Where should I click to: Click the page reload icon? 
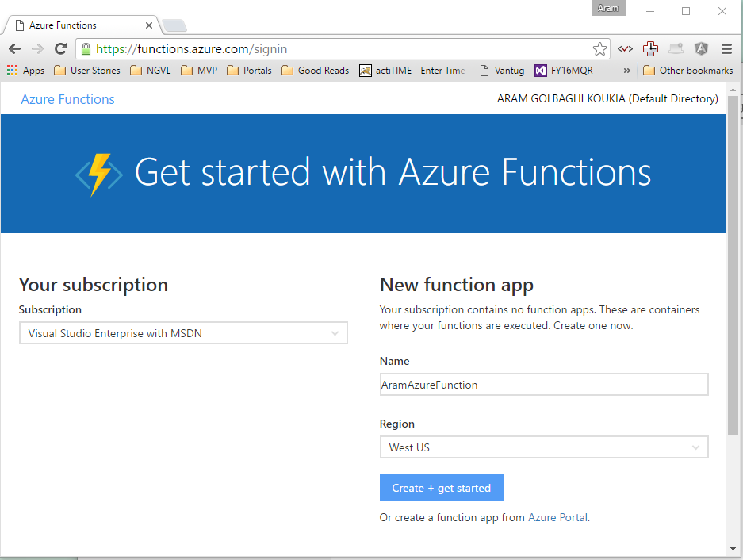[x=60, y=48]
